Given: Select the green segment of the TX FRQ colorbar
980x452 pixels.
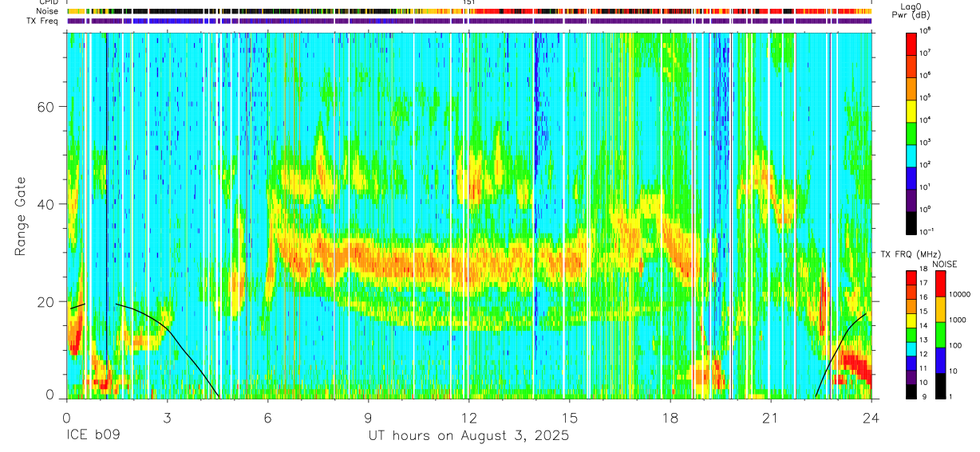Looking at the screenshot, I should pos(911,335).
